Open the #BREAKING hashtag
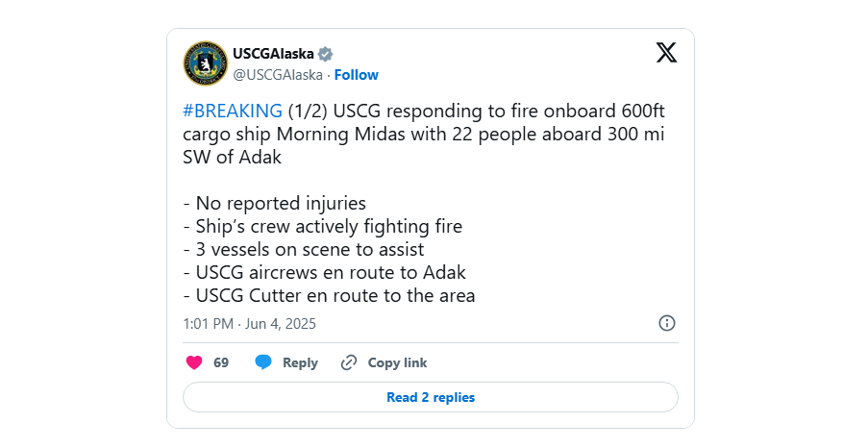Image resolution: width=868 pixels, height=448 pixels. (x=233, y=111)
